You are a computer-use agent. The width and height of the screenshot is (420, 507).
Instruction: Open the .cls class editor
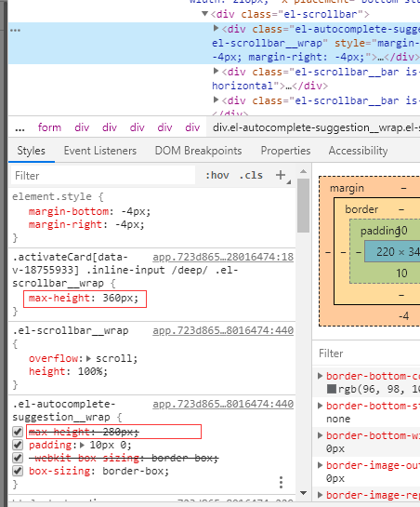click(251, 175)
